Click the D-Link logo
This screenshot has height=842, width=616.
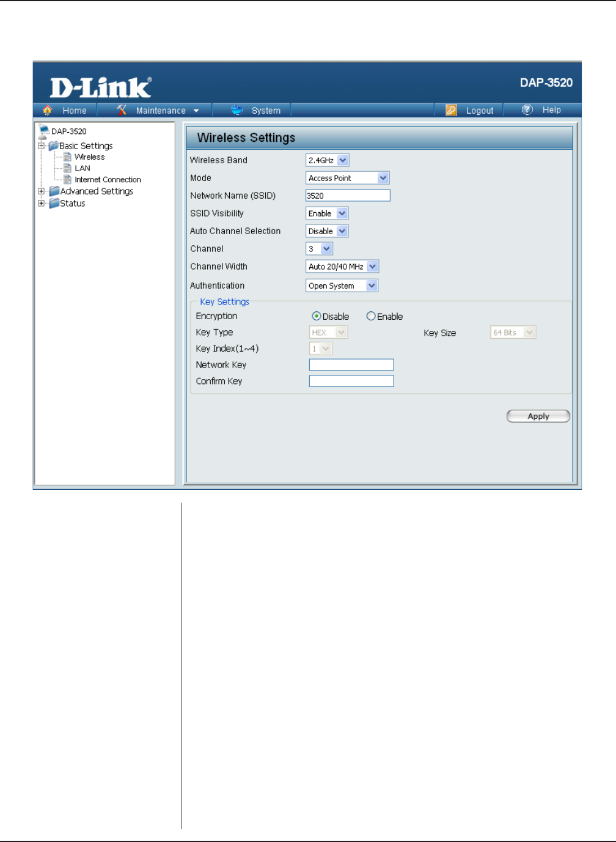(x=100, y=87)
